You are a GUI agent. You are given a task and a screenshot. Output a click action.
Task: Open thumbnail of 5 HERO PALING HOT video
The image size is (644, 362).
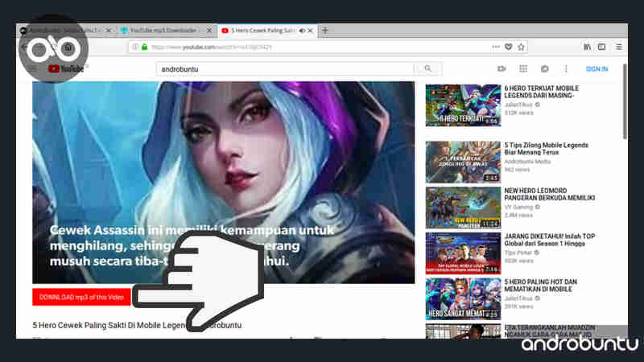463,298
